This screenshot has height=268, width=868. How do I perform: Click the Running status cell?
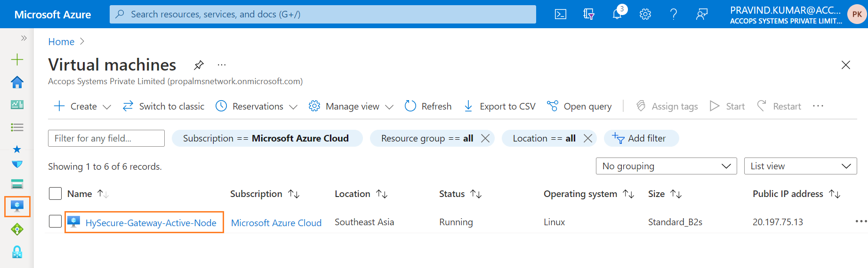pyautogui.click(x=456, y=222)
